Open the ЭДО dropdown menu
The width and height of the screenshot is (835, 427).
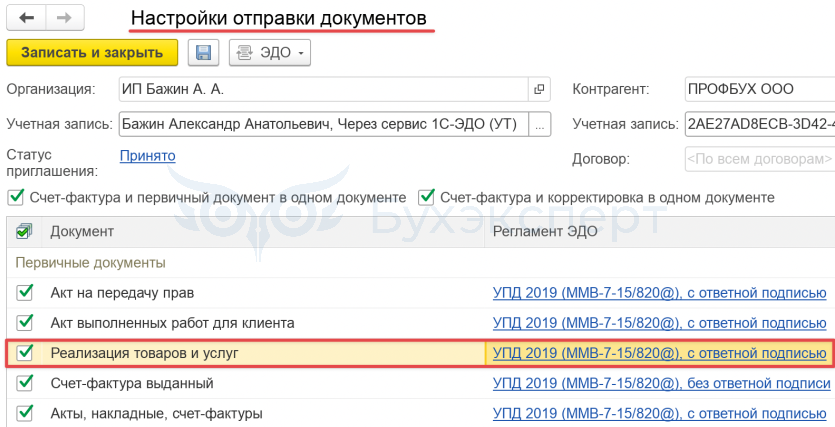270,52
